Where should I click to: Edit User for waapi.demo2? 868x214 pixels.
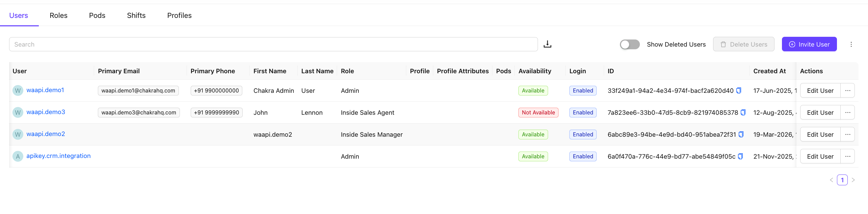click(x=820, y=134)
